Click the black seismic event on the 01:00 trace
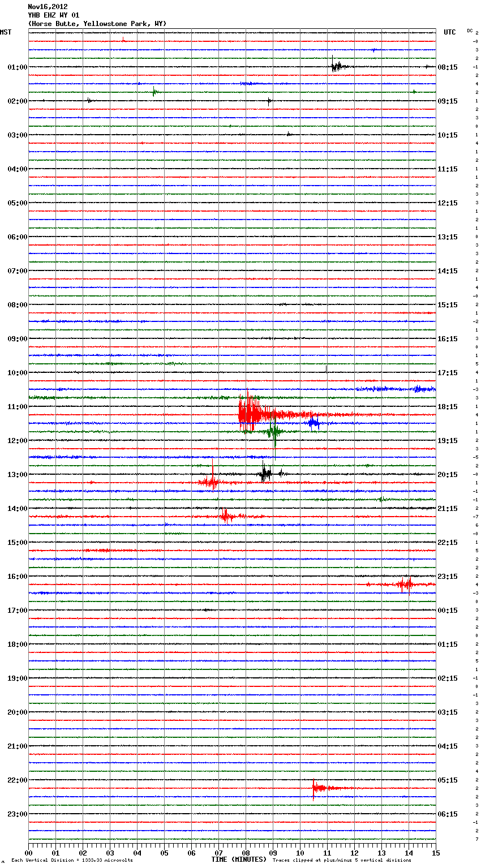The height and width of the screenshot is (868, 481). 338,67
